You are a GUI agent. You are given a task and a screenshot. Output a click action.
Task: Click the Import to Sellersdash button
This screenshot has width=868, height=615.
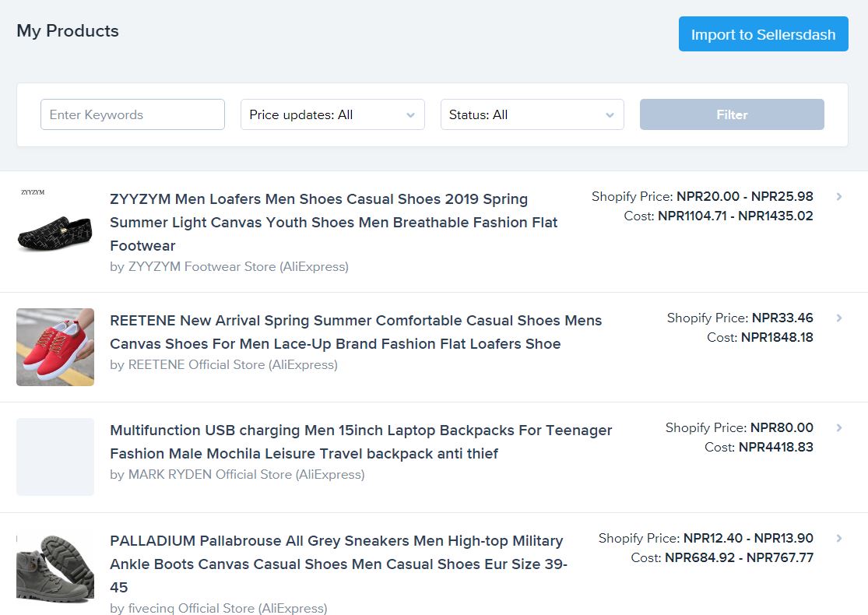764,34
